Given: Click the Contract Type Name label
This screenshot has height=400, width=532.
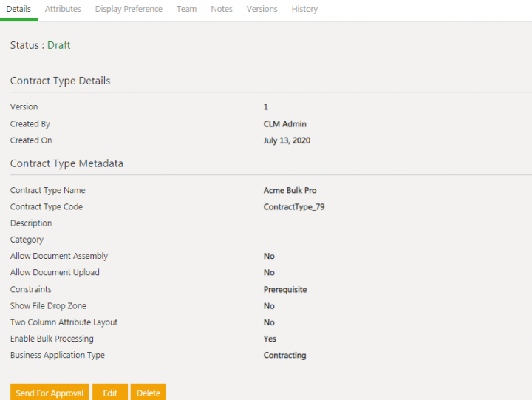Looking at the screenshot, I should click(x=47, y=190).
